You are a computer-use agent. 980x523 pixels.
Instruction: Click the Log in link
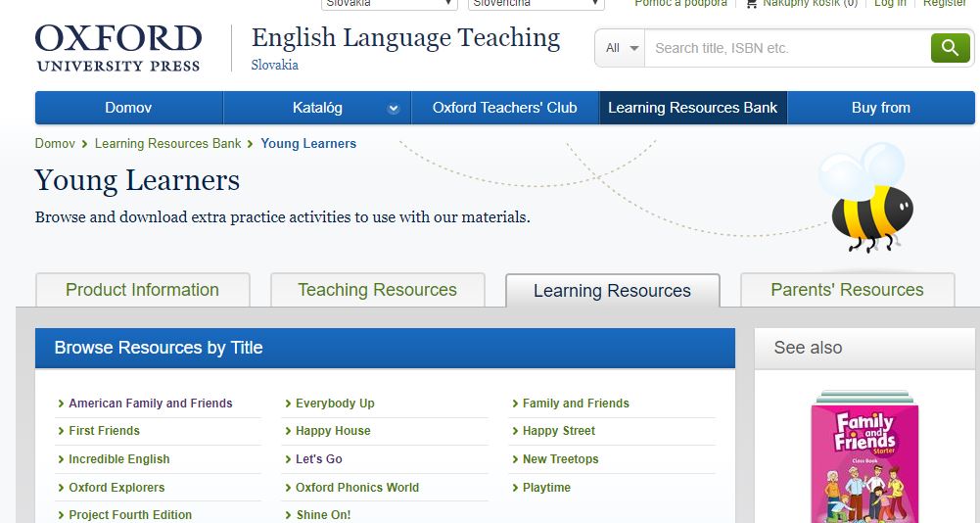click(890, 3)
